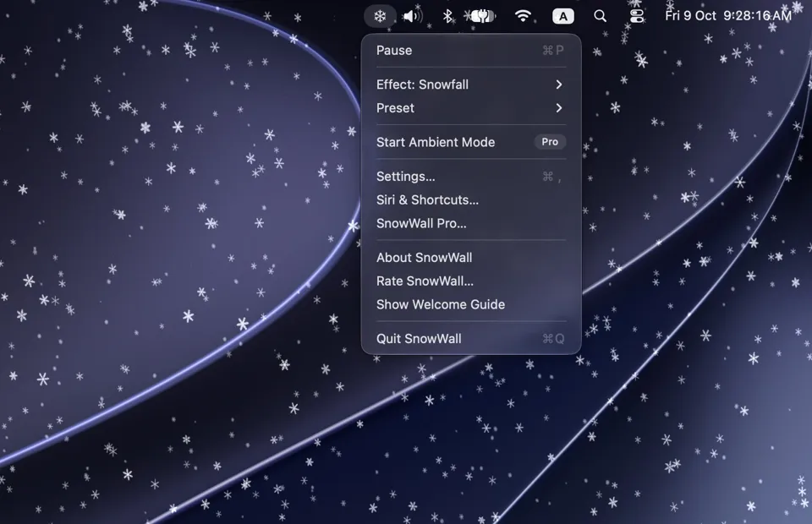Choose Pause in the SnowWall menu
The width and height of the screenshot is (812, 524).
(471, 50)
